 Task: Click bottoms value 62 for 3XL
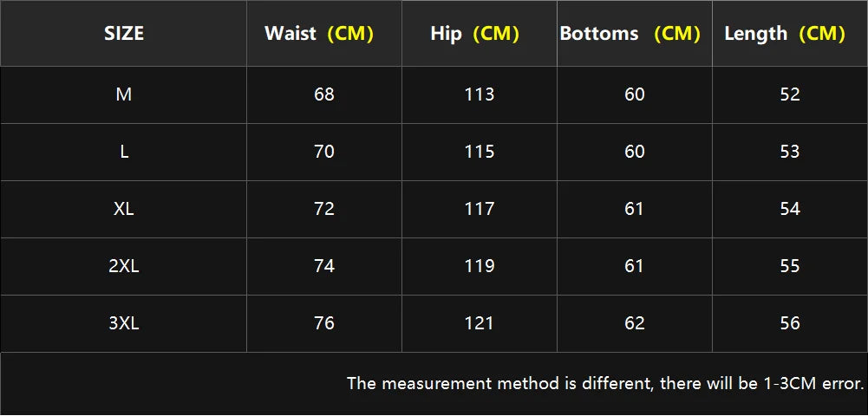[x=635, y=323]
